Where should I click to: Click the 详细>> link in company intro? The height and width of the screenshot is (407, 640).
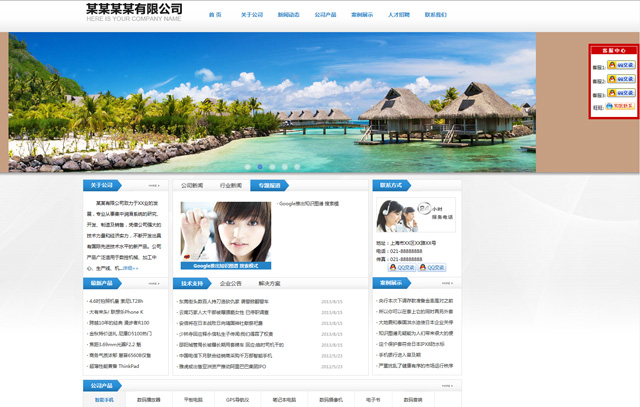(131, 268)
